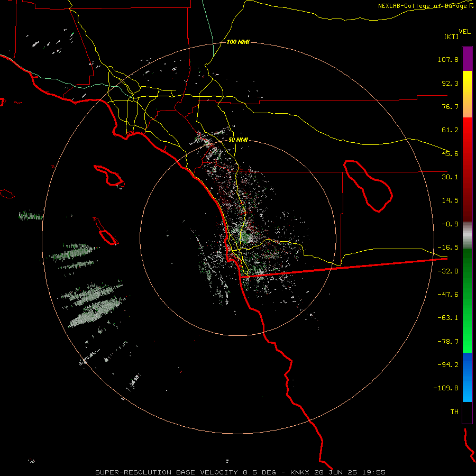Screen dimensions: 476x476
Task: Click the Salton Sea outline east of the radar
Action: [x=368, y=186]
